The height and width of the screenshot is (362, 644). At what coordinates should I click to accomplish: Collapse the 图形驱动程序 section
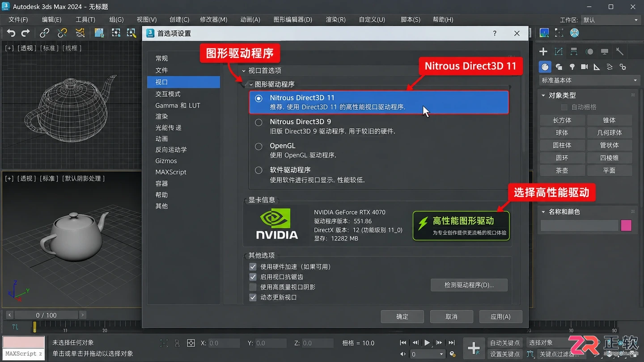[x=251, y=84]
